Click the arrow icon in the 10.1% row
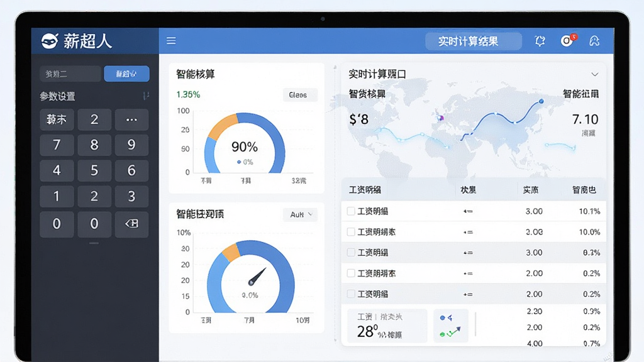Screen dimensions: 644x362 click(x=468, y=211)
